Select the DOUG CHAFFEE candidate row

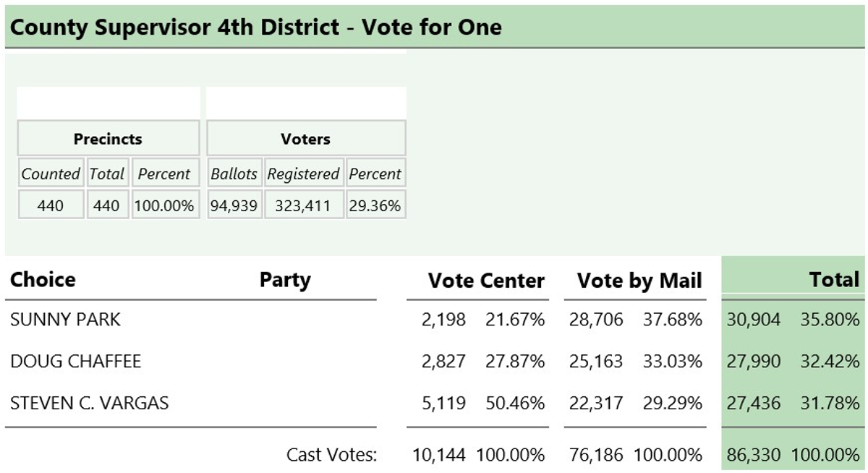pos(435,362)
